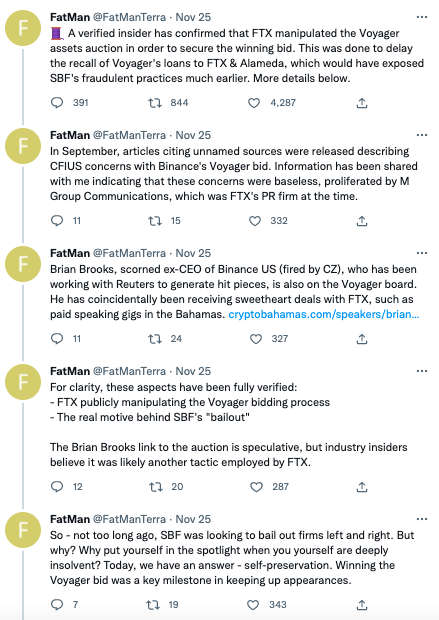Open the Nov 25 timestamp on the CFIUS tweet
439x620 pixels.
tap(193, 135)
